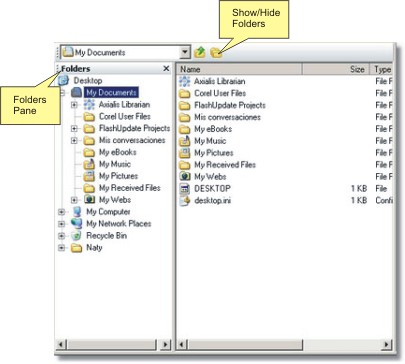This screenshot has width=405, height=364.
Task: Click FlashUpdate Projects icon in file list
Action: pyautogui.click(x=184, y=106)
